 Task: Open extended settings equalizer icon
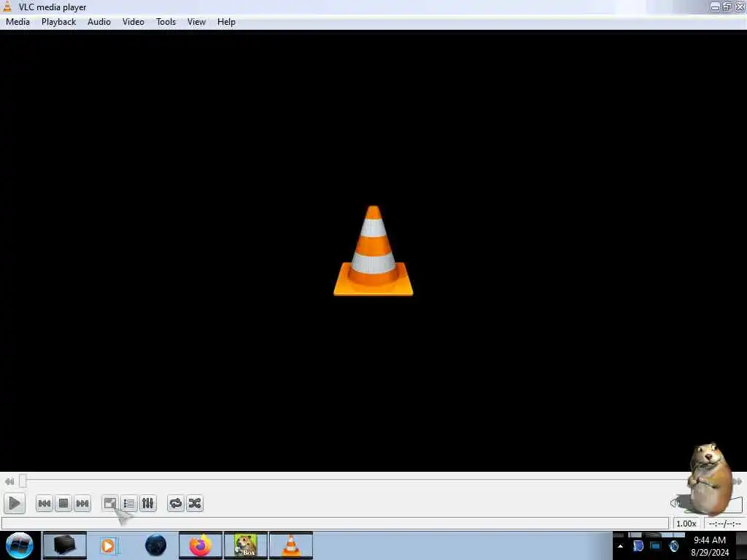(147, 503)
